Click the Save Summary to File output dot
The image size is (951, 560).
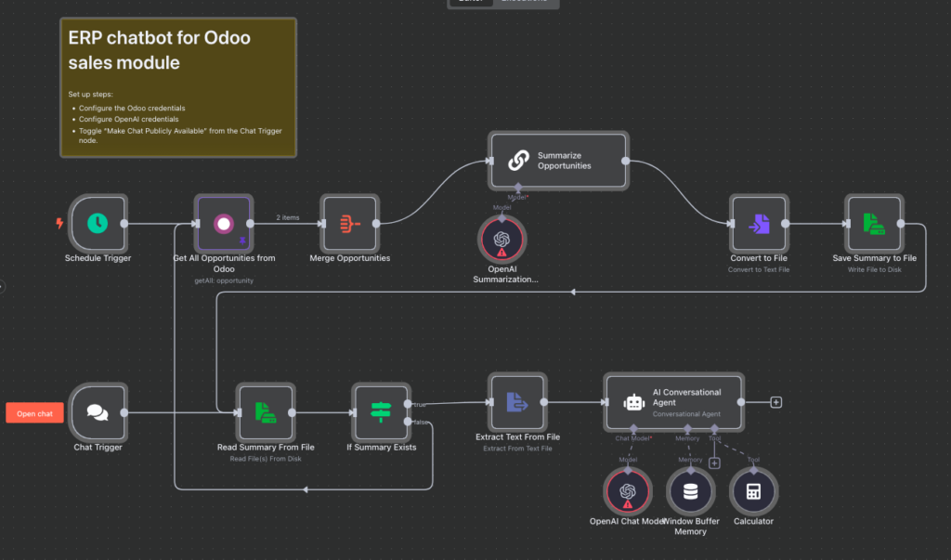click(901, 223)
